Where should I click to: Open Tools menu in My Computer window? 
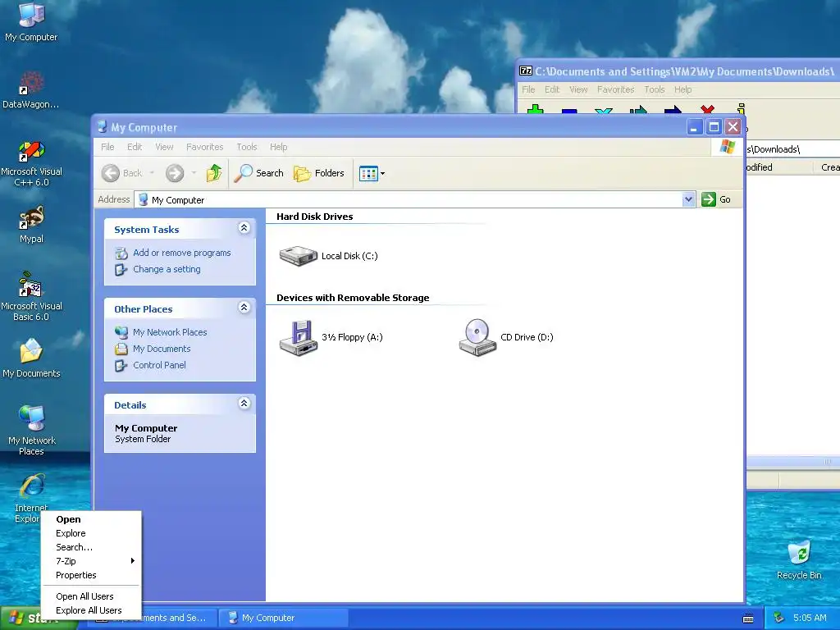[x=247, y=147]
